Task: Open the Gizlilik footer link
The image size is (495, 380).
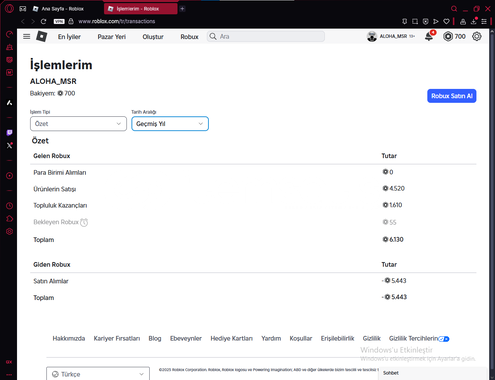Action: 372,339
